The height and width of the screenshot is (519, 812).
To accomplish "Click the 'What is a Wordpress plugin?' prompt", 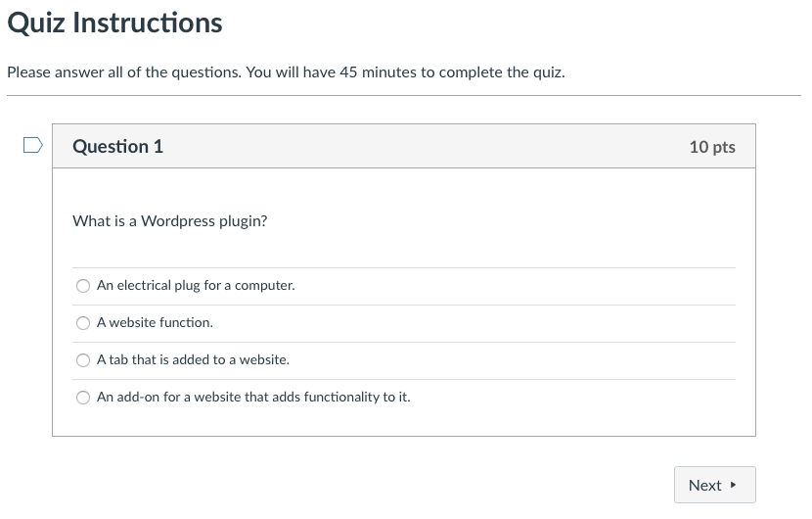I will 170,221.
